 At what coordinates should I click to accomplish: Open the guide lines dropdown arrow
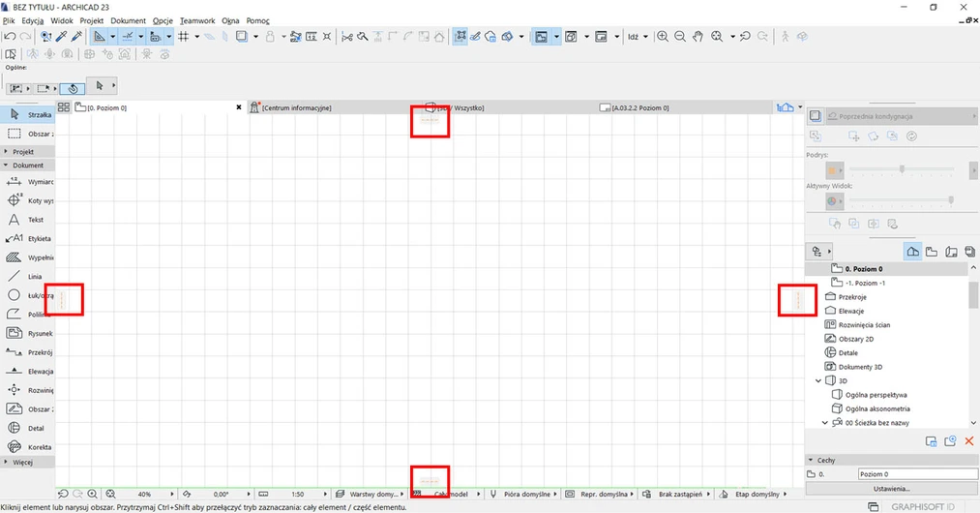coord(112,36)
